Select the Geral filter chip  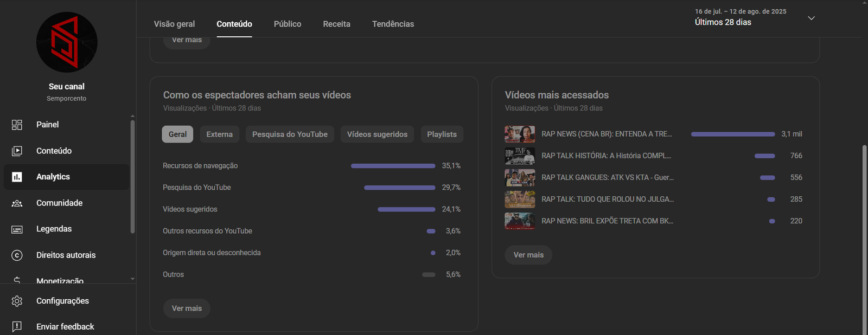click(177, 134)
